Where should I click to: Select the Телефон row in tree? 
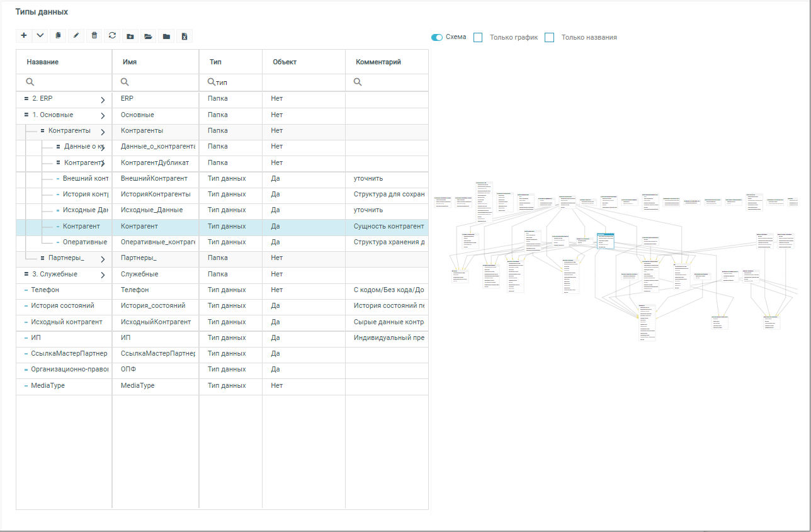click(45, 290)
